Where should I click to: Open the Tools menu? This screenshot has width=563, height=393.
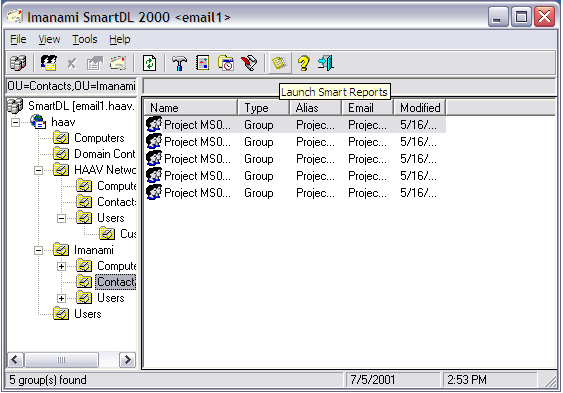click(85, 39)
